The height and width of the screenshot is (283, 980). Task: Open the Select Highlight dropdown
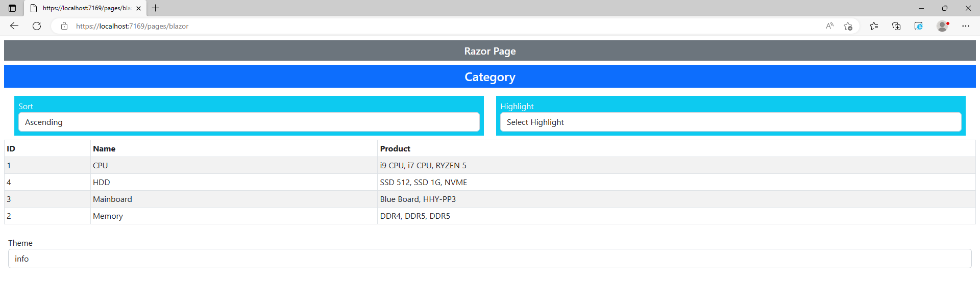pos(731,122)
